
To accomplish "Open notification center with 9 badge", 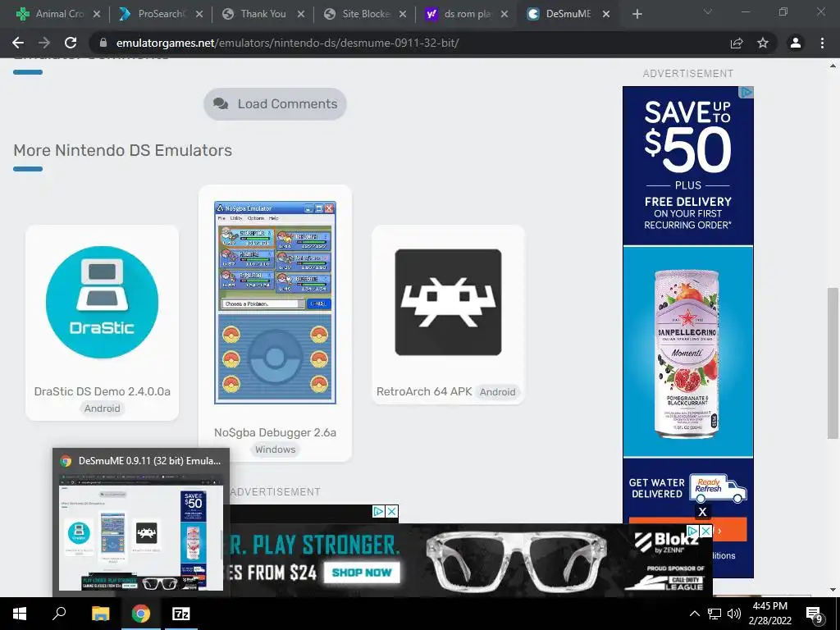I will (x=814, y=614).
